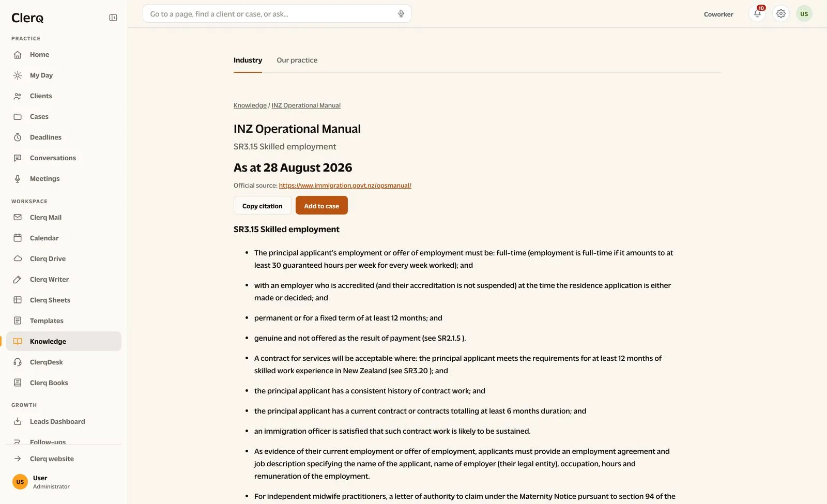Click the Add to case button
Screen dimensions: 827x504
pyautogui.click(x=321, y=206)
